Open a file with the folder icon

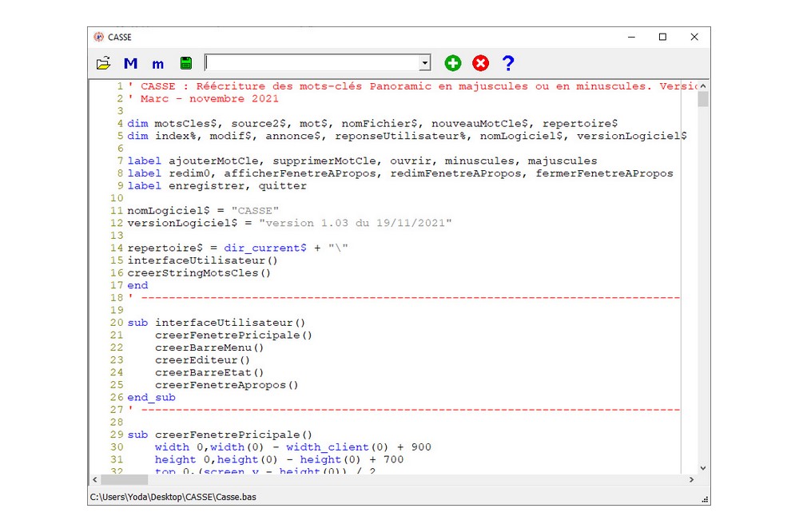point(103,63)
